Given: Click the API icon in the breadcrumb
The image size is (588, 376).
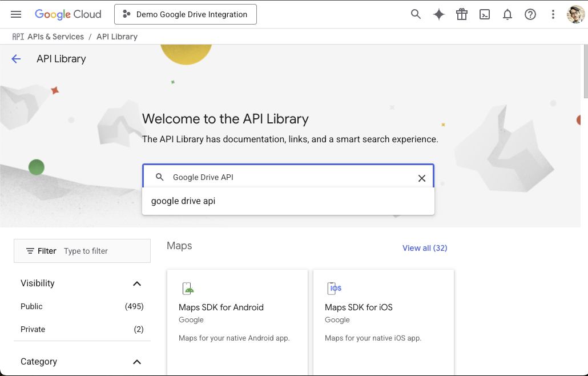Looking at the screenshot, I should coord(18,37).
